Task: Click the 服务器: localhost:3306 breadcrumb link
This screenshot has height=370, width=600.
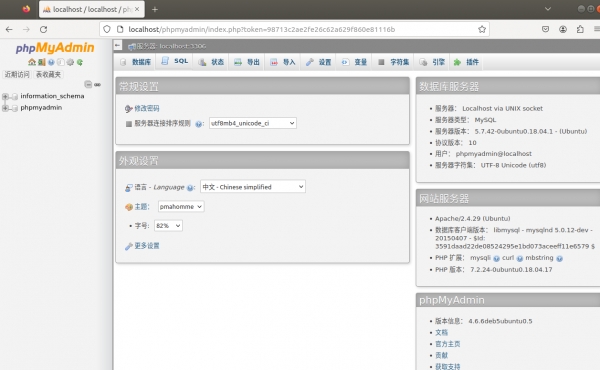Action: pyautogui.click(x=171, y=46)
